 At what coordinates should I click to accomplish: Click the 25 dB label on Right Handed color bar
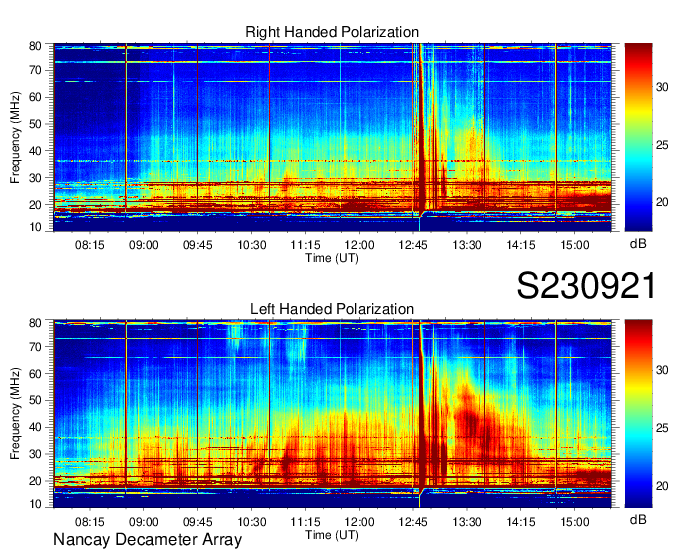tap(662, 145)
